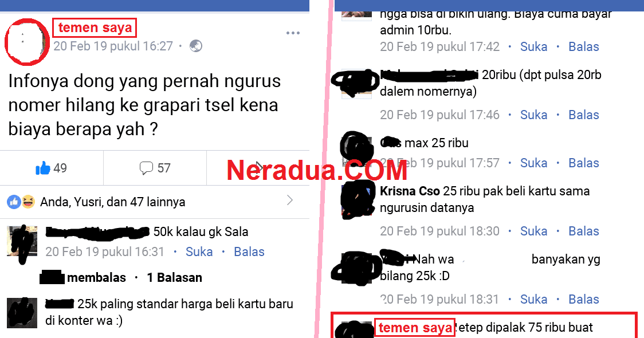Open the three-dot post options menu

(x=293, y=33)
